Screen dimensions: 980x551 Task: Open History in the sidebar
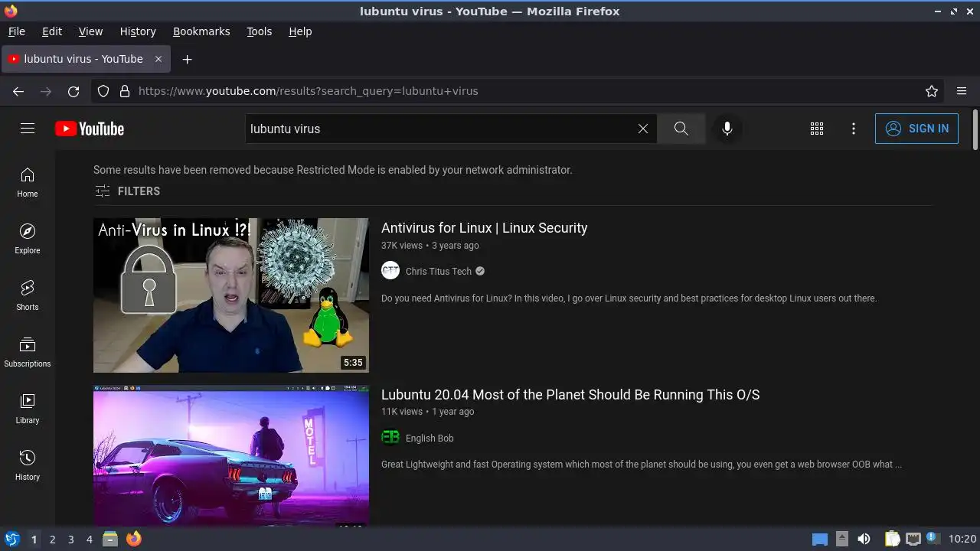point(28,465)
